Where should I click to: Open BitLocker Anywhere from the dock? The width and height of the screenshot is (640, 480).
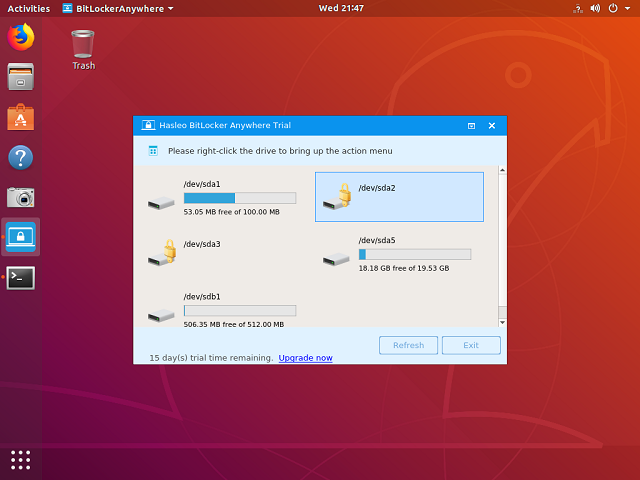pyautogui.click(x=21, y=237)
